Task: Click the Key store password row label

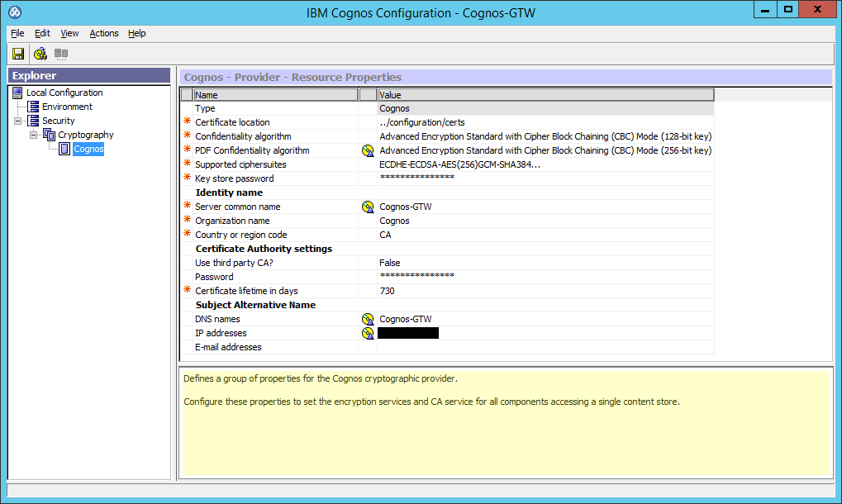Action: (234, 178)
